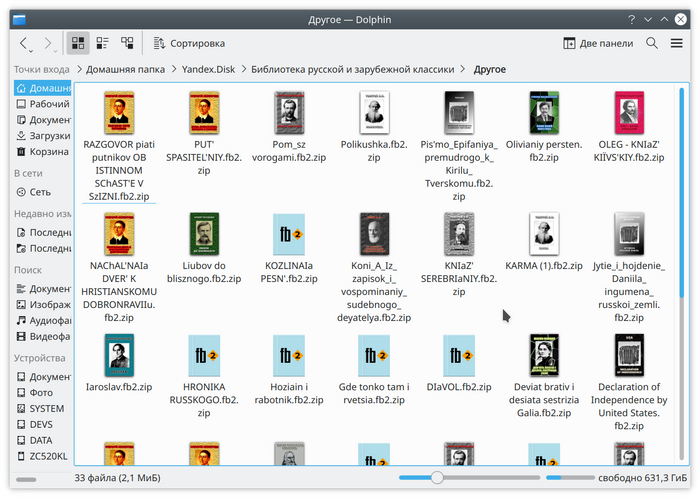Screen dimensions: 700x498
Task: Switch to details tree view mode
Action: tap(127, 43)
